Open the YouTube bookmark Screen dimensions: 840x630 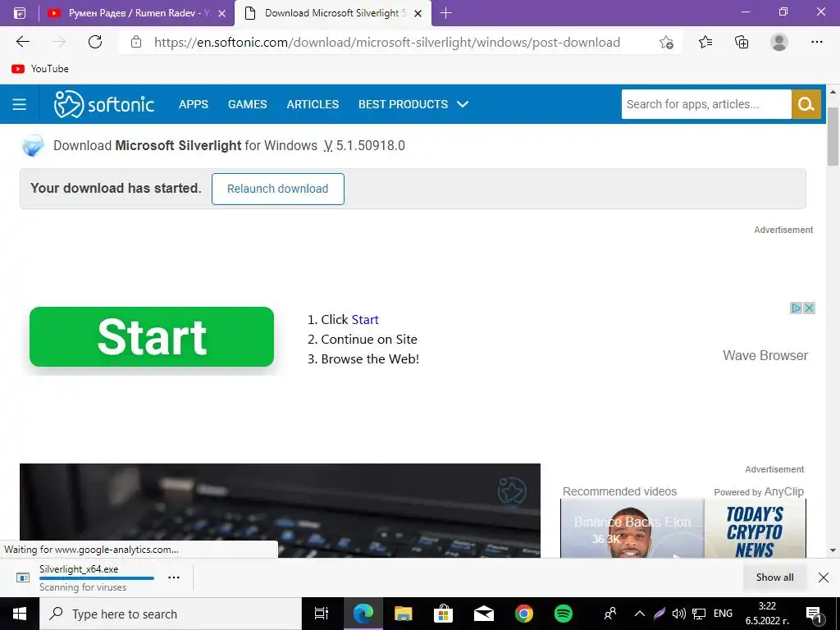[x=40, y=69]
